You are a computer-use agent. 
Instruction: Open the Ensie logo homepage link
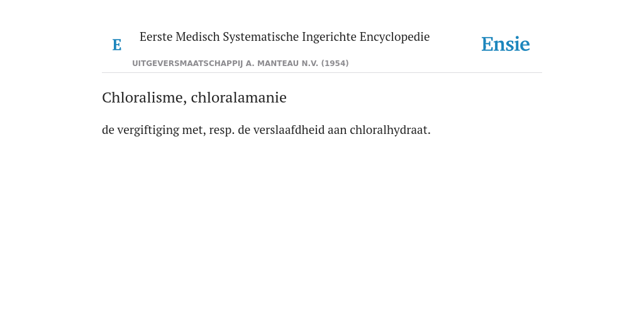click(506, 44)
